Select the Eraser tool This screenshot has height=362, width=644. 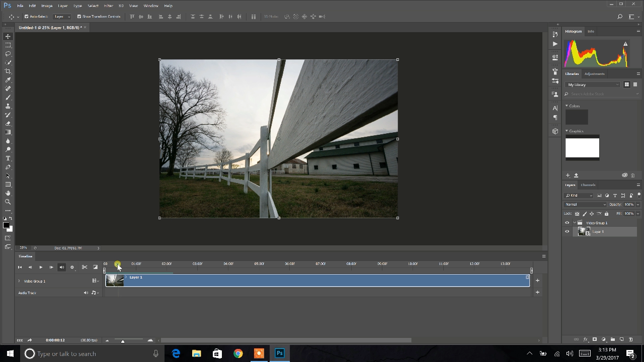click(x=8, y=124)
